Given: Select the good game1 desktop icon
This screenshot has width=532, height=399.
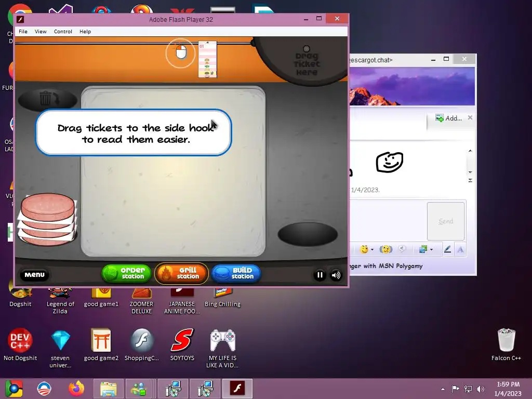Looking at the screenshot, I should pyautogui.click(x=101, y=297).
